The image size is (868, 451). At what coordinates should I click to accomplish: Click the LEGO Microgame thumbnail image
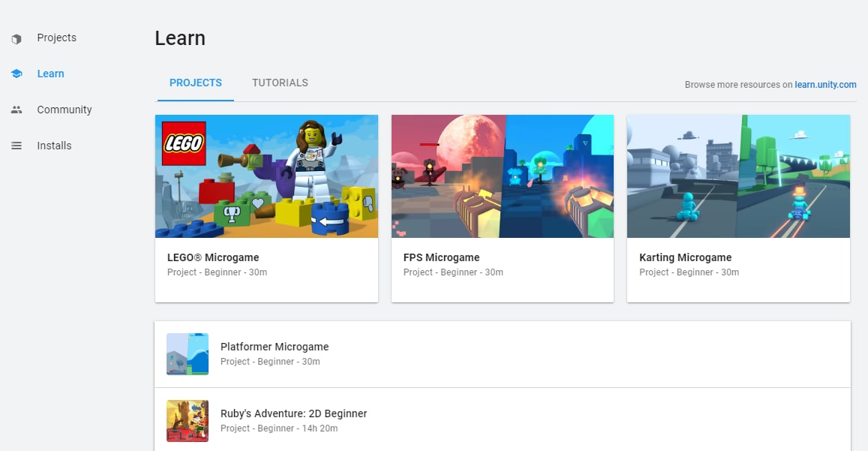point(267,176)
